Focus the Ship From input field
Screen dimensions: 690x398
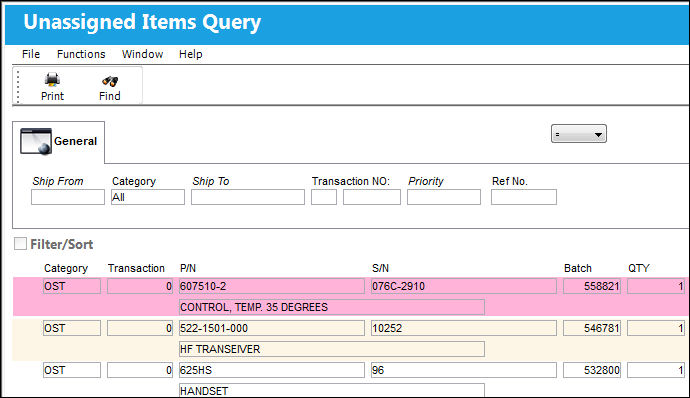pos(68,197)
